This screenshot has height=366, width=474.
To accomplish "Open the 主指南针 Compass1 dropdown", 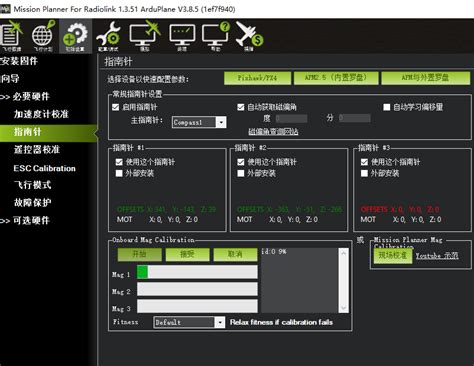I will pos(199,122).
